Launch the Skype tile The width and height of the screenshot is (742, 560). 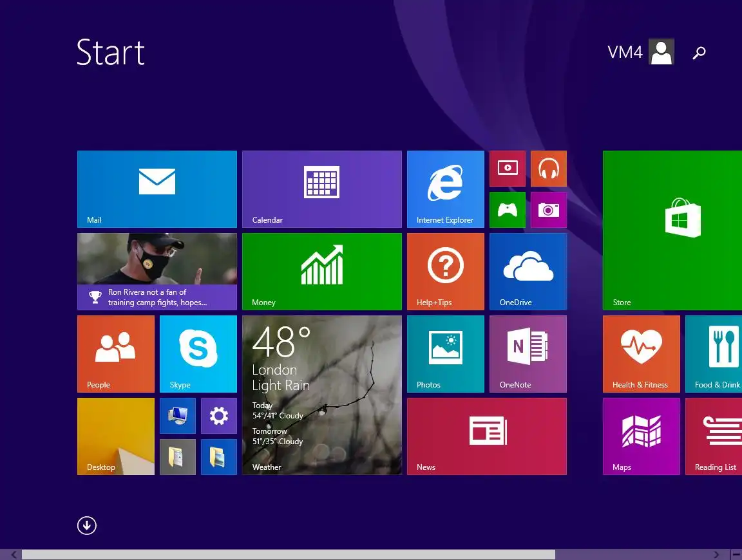pyautogui.click(x=198, y=354)
